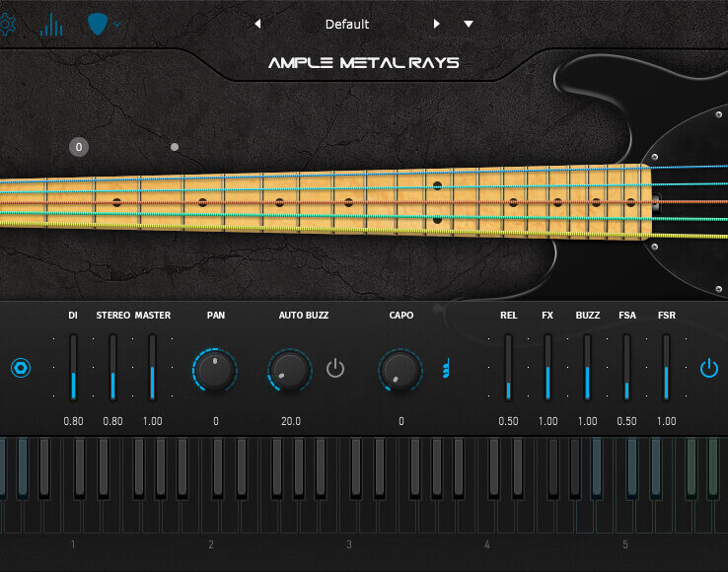
Task: Click the FSA value 0.50
Action: click(x=626, y=421)
